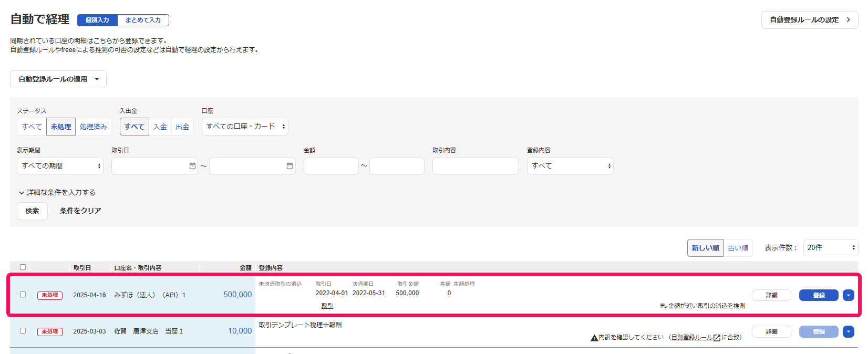Select 出金 filter

[x=182, y=127]
